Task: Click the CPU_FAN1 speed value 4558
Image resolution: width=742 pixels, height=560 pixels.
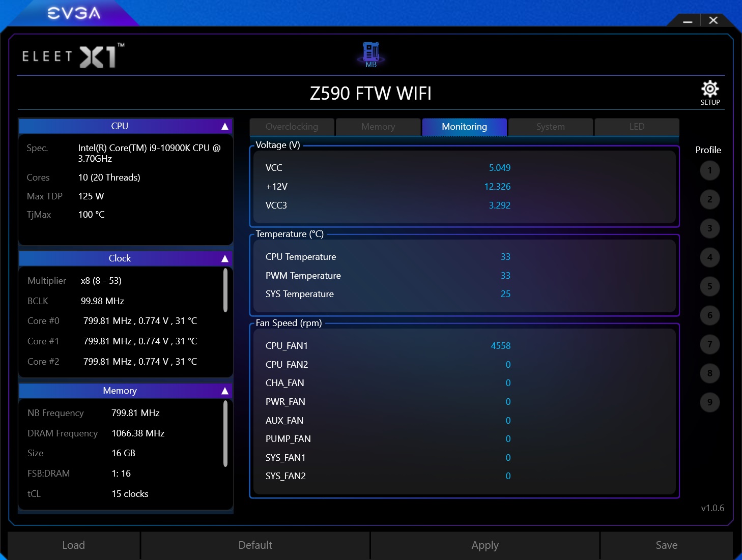Action: pos(500,346)
